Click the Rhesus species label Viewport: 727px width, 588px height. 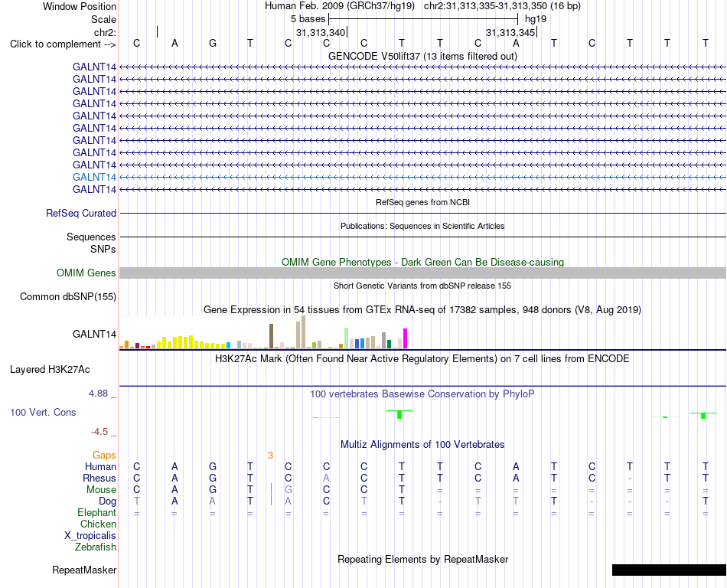[99, 478]
